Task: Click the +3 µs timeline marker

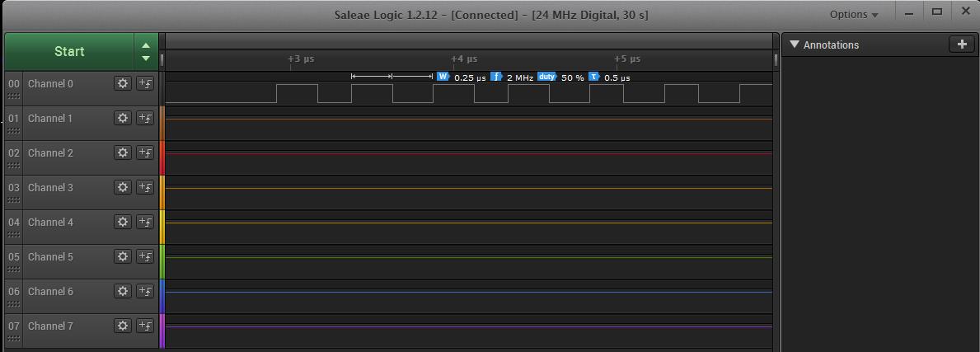Action: coord(301,59)
